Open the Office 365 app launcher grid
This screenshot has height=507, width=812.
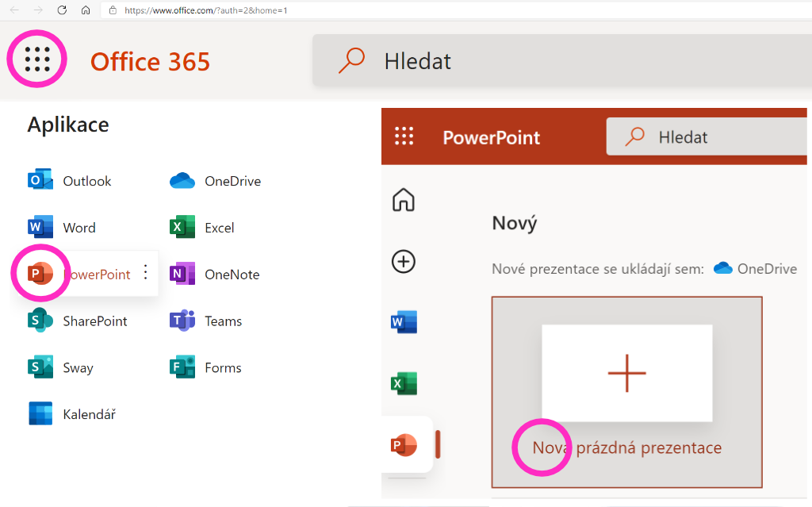pos(37,60)
